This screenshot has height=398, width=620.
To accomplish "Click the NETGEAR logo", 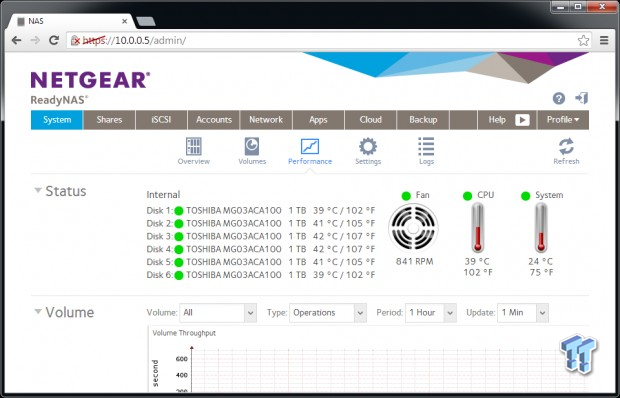I will pyautogui.click(x=91, y=80).
